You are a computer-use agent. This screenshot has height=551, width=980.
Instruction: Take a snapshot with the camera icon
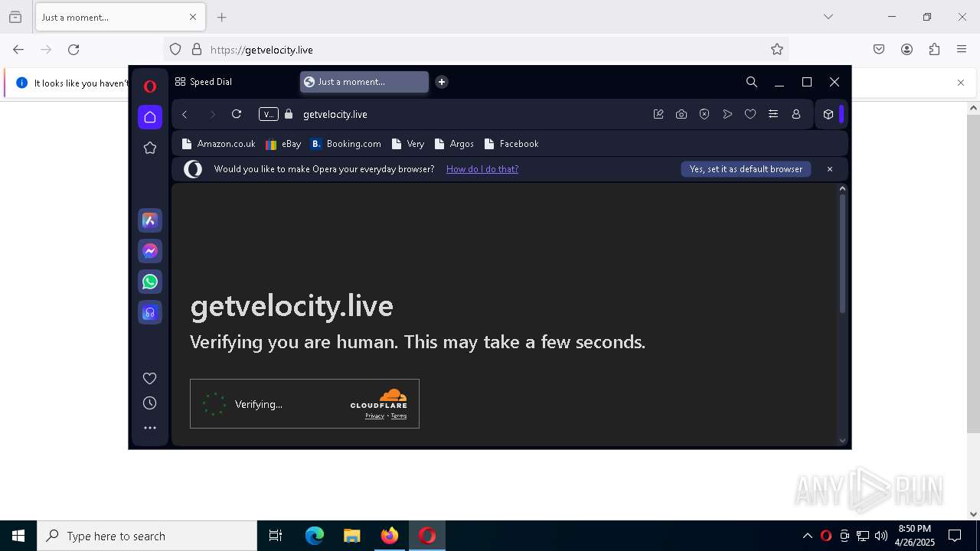tap(681, 114)
